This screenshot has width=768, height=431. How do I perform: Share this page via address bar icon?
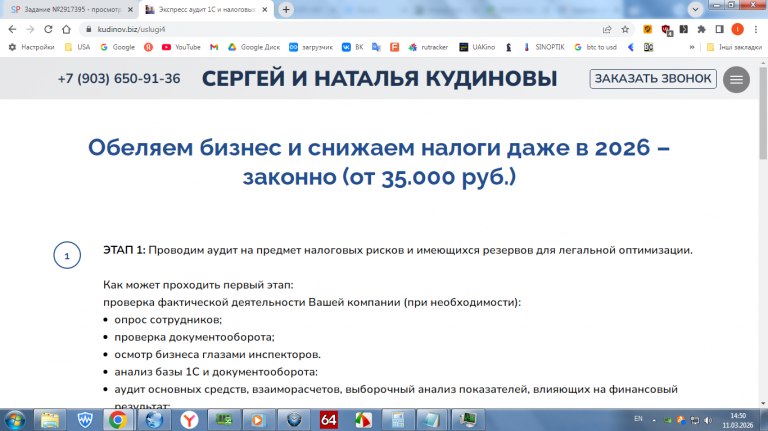607,29
